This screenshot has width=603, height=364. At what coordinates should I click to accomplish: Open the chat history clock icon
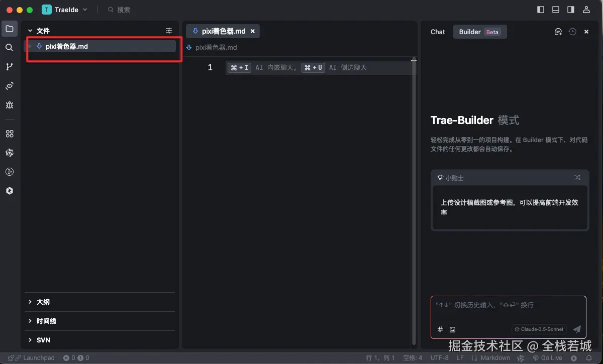coord(572,32)
